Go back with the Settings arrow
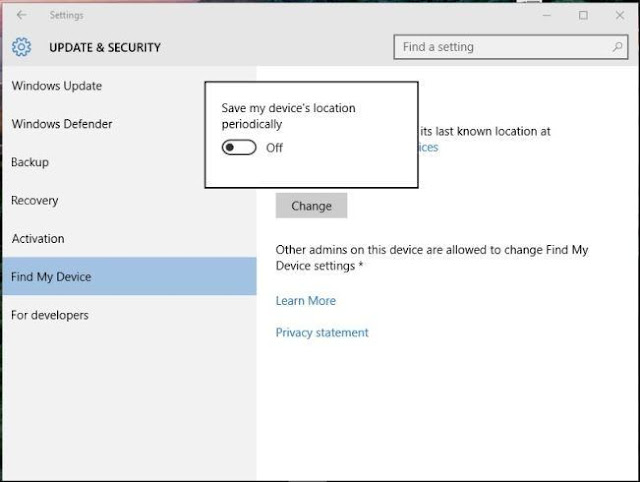The image size is (640, 482). [x=21, y=15]
